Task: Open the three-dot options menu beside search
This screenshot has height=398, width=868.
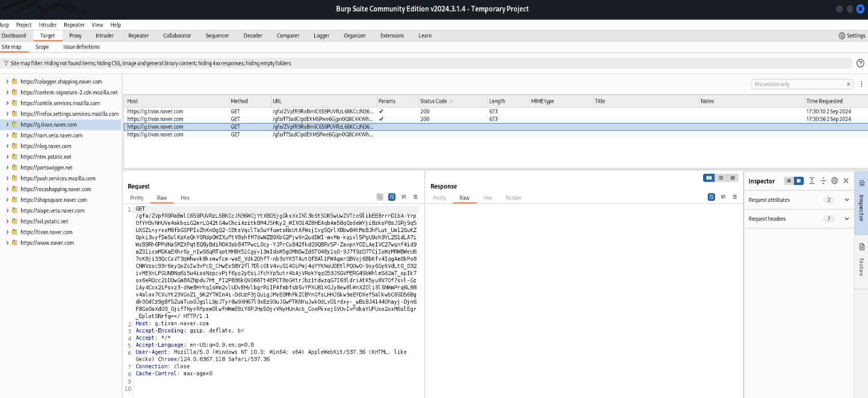Action: [861, 84]
